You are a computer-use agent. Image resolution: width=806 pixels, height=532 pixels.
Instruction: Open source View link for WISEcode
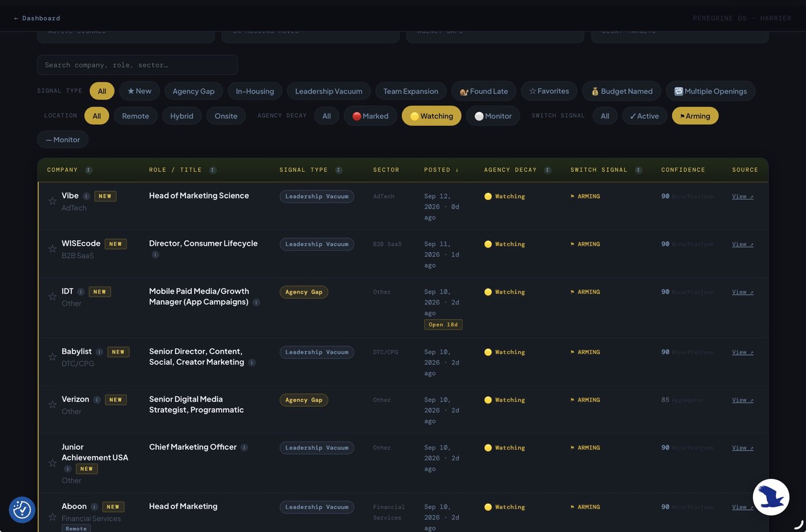tap(743, 244)
